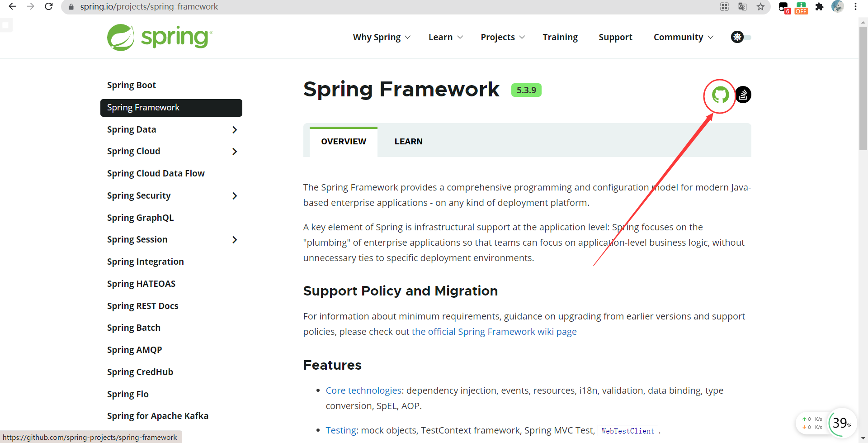Click the Support Policy and Migration heading
Screen dimensions: 868x443
click(401, 291)
